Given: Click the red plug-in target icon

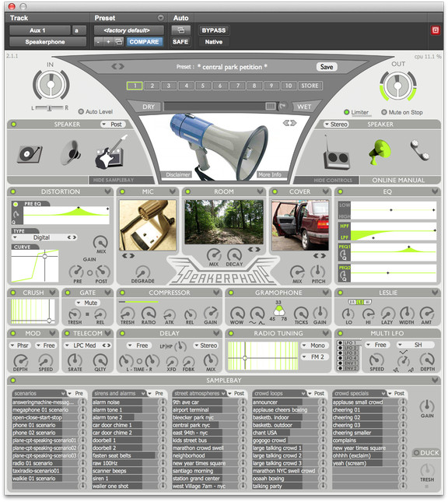Looking at the screenshot, I should point(436,30).
